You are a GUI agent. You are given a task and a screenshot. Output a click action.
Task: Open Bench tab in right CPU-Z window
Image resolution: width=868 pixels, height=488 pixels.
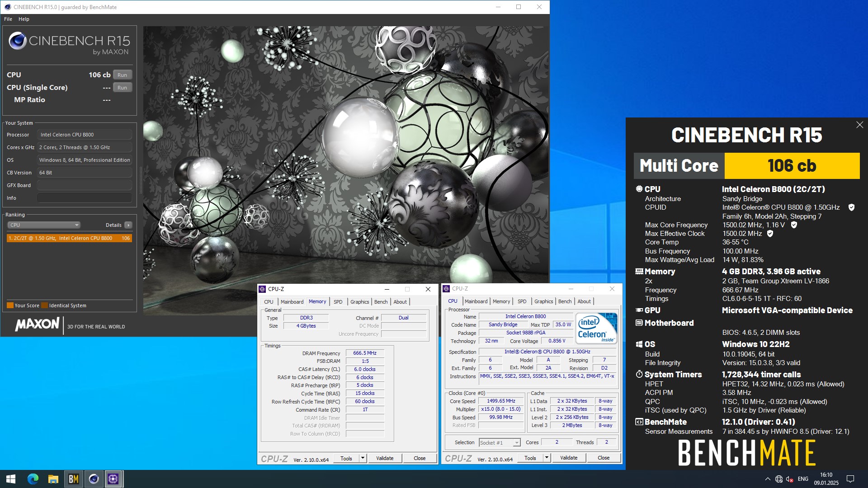click(565, 301)
